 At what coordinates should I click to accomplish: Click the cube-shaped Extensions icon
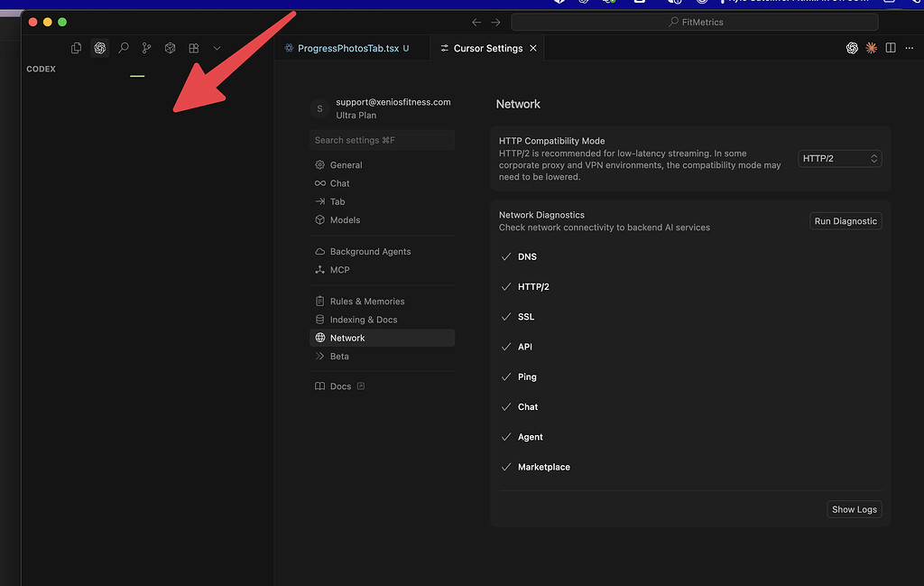tap(170, 48)
